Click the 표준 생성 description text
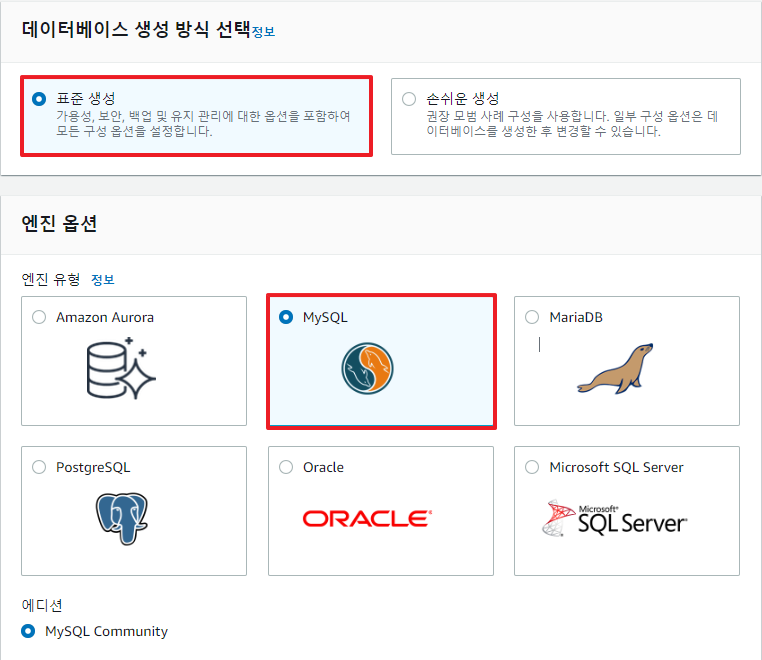 (203, 123)
